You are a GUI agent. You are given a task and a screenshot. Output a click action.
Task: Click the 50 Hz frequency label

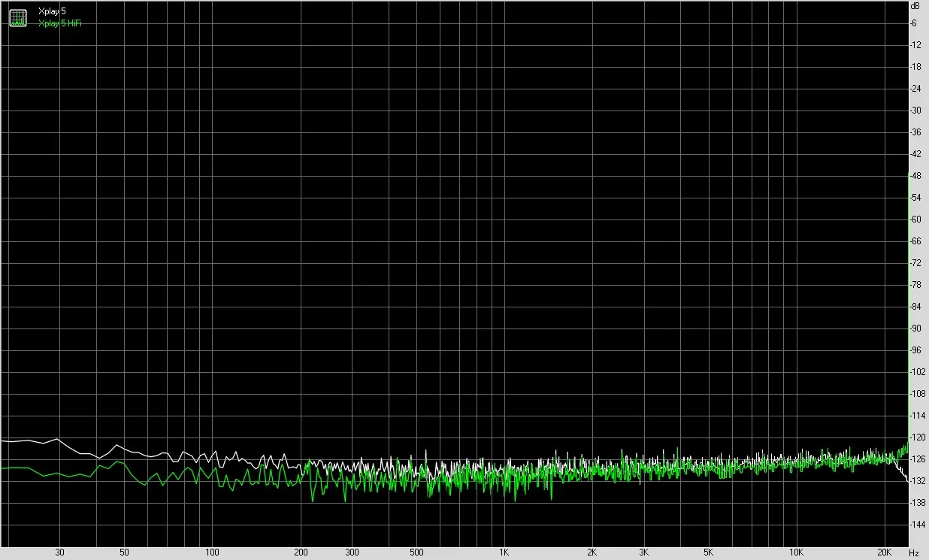coord(125,552)
